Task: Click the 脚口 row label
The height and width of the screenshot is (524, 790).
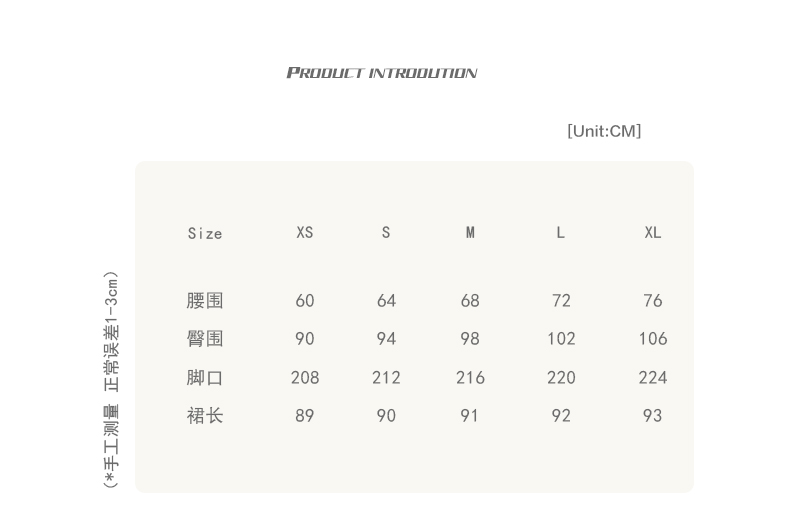Action: pos(205,378)
